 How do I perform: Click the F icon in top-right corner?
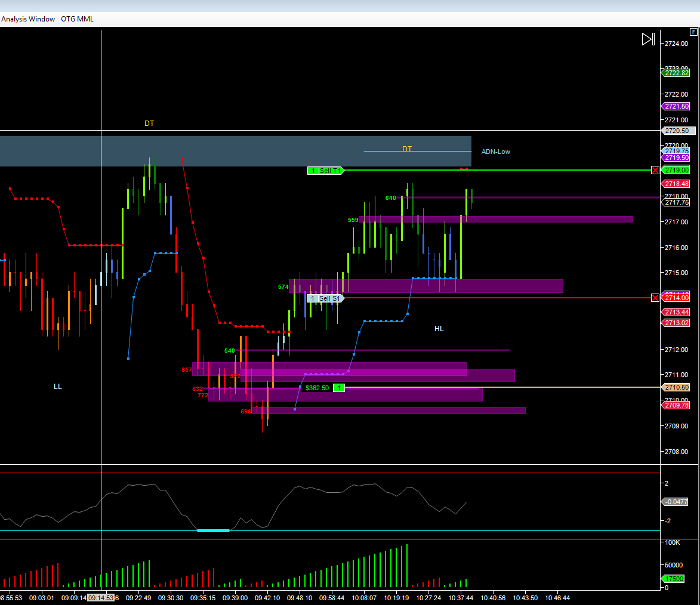click(x=693, y=32)
